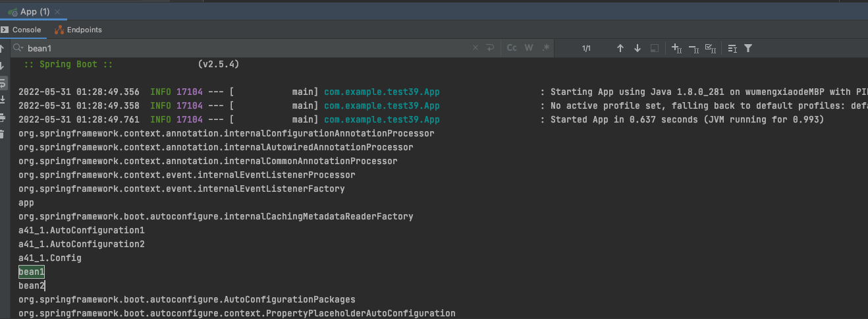The width and height of the screenshot is (868, 319).
Task: Click the PropertyPlaceholderAutoConfiguration line
Action: point(237,314)
